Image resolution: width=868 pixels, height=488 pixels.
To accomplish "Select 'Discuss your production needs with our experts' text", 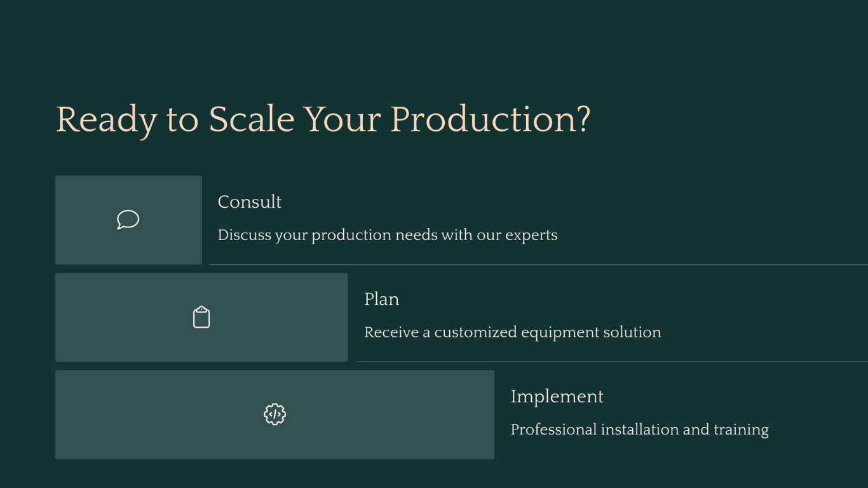I will coord(388,235).
